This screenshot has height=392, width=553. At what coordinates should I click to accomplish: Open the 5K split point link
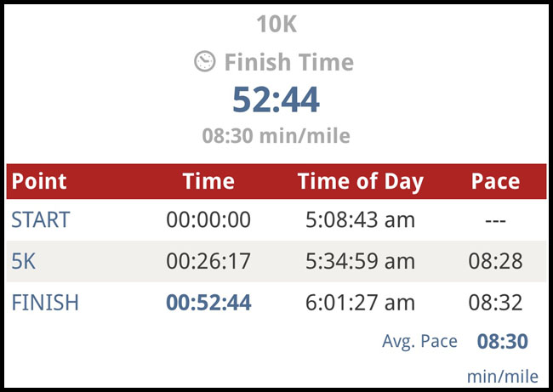click(24, 261)
